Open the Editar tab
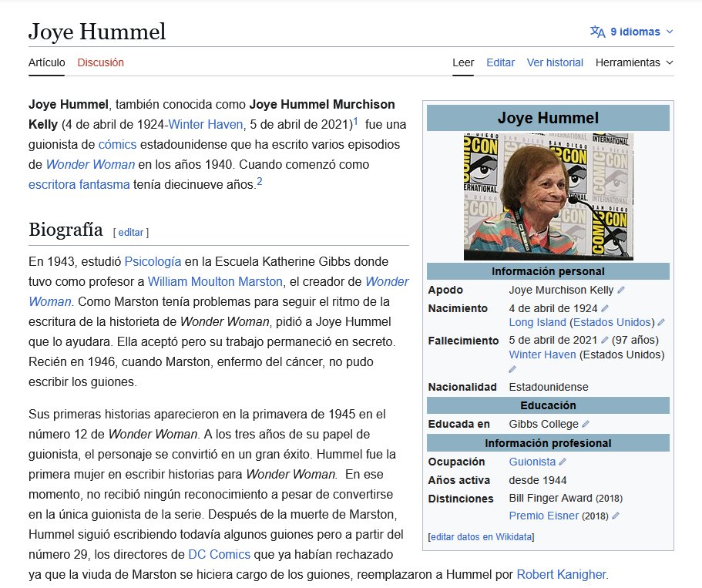The height and width of the screenshot is (588, 702). 501,62
